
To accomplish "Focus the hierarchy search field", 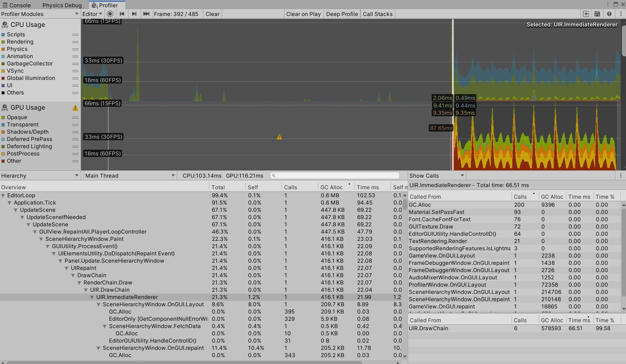I will [x=335, y=175].
